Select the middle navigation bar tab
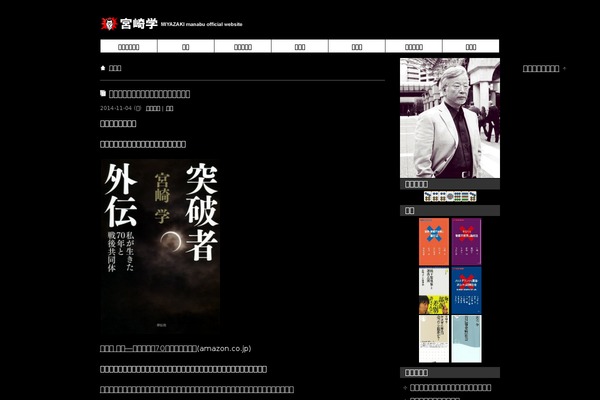Screen dimensions: 600x400 tap(300, 46)
